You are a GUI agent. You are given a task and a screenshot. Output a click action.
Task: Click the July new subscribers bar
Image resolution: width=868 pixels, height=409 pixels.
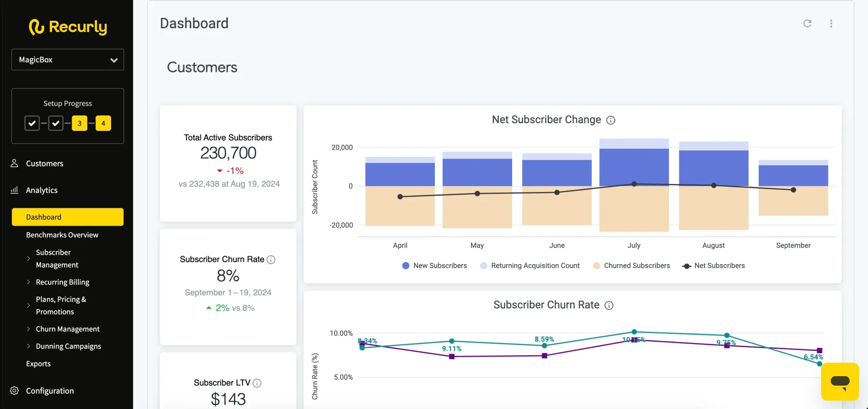(x=634, y=167)
